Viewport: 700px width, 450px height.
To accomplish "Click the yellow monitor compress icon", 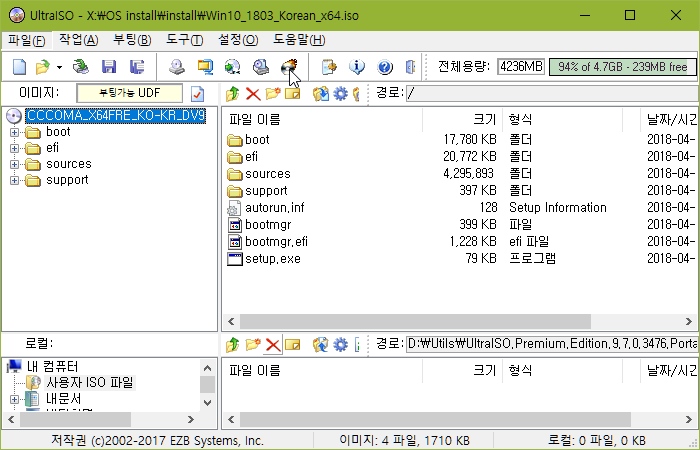I will [x=205, y=67].
